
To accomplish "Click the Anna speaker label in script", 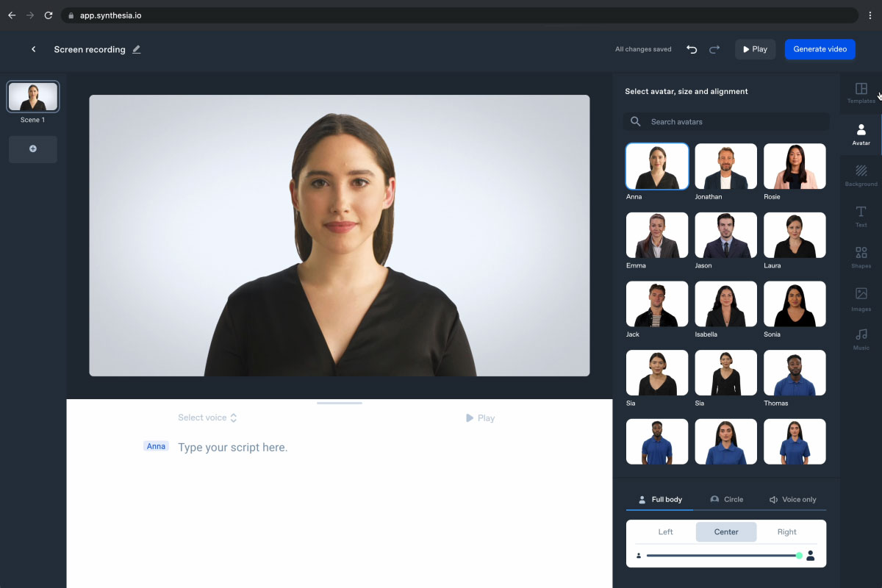I will [156, 446].
